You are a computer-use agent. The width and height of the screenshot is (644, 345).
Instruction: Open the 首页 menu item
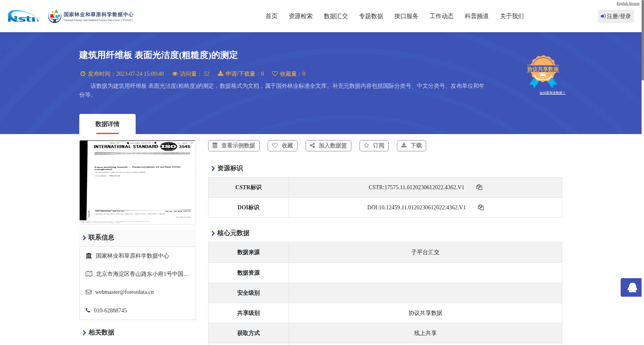pos(271,16)
